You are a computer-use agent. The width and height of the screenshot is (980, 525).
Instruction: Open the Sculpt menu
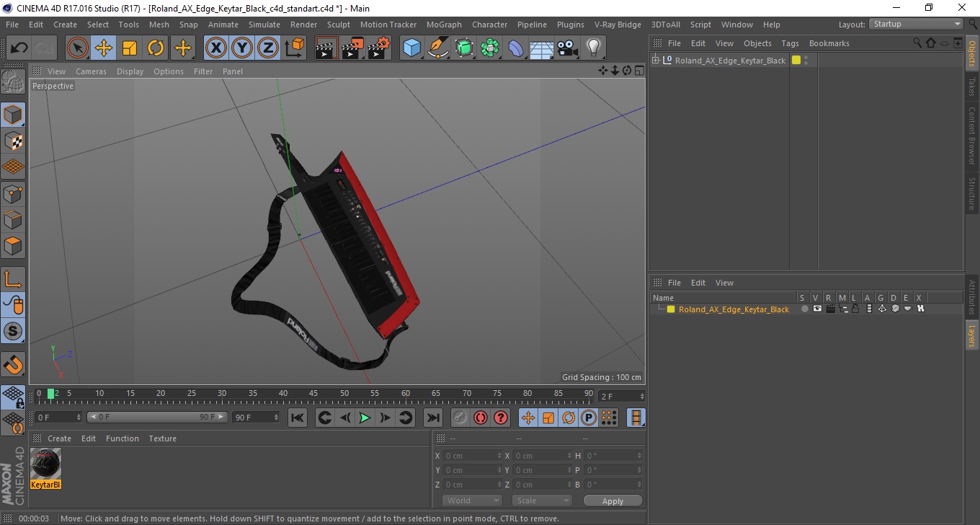tap(339, 25)
